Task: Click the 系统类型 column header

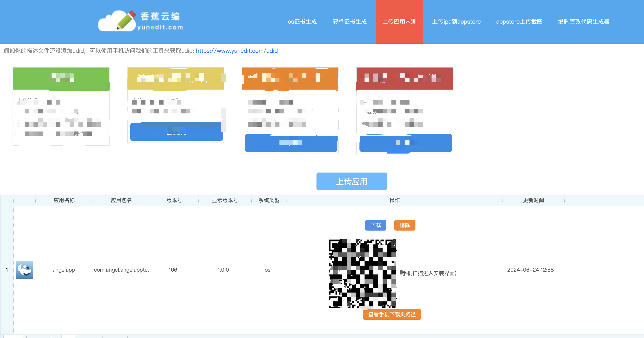Action: [x=269, y=200]
